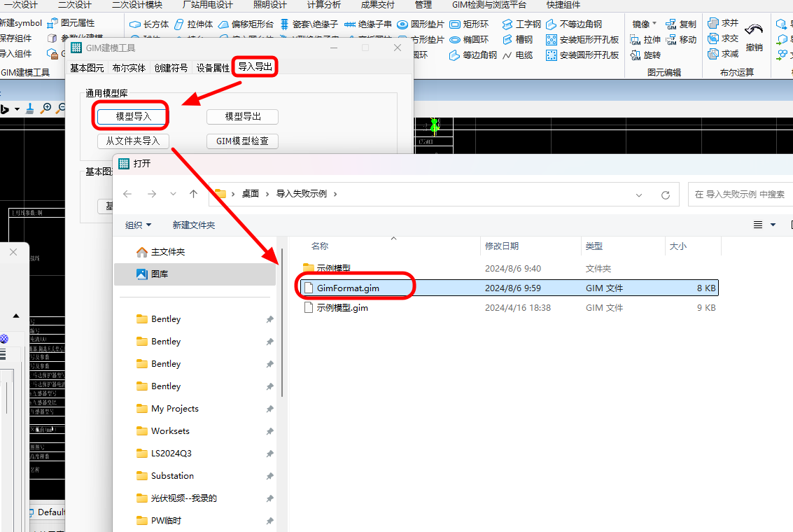Click the 模型导入 button
The image size is (793, 532).
pyautogui.click(x=134, y=116)
